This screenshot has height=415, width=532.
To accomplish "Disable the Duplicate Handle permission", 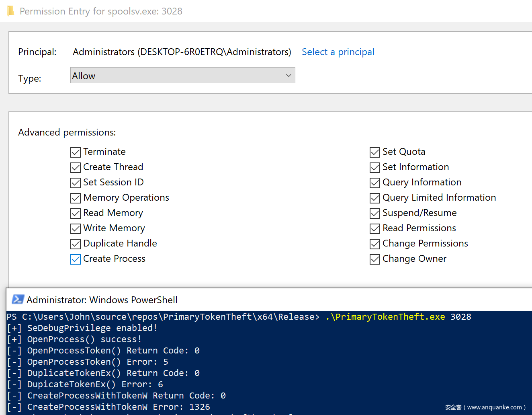I will click(x=76, y=244).
